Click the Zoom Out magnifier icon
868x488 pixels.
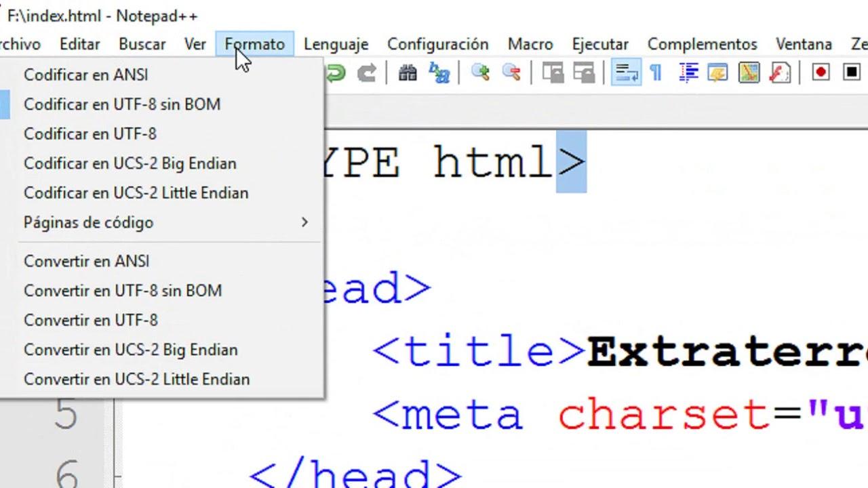512,73
